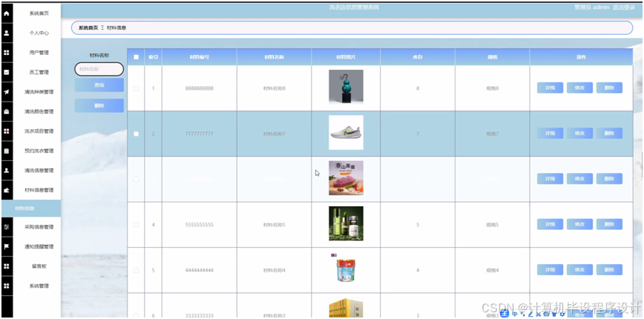Click the home icon beside 系统首页
Screen dimensions: 644x319
(6, 13)
